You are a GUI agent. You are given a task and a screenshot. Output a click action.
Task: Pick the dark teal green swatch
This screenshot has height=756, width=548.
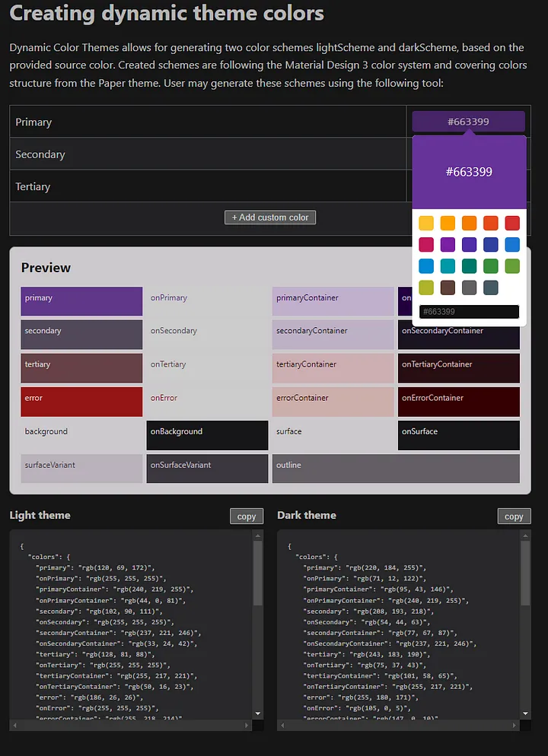pos(469,266)
